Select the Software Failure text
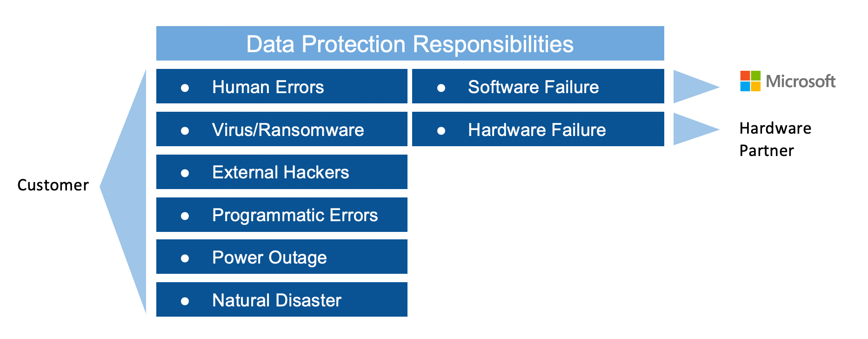The image size is (868, 339). point(533,87)
